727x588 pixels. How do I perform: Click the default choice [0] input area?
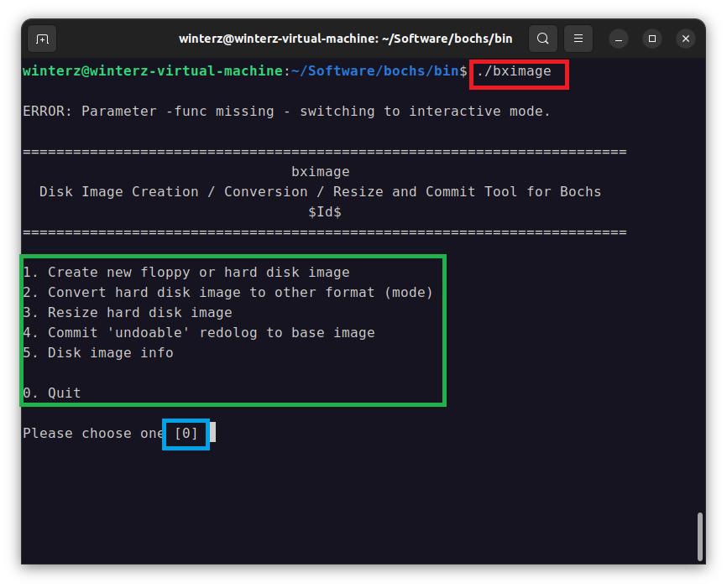tap(186, 434)
